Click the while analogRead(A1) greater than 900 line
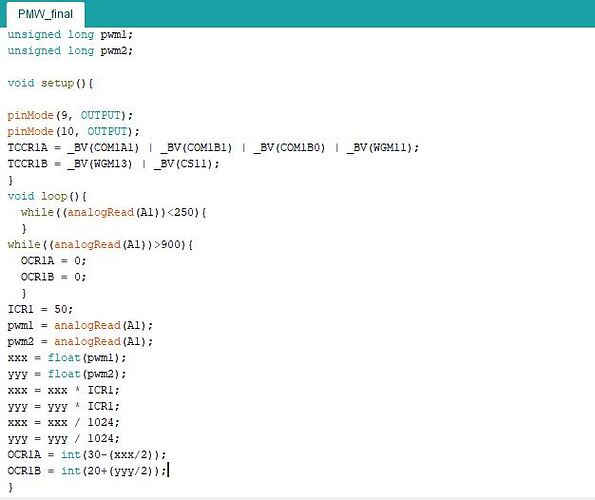595x500 pixels. coord(100,245)
